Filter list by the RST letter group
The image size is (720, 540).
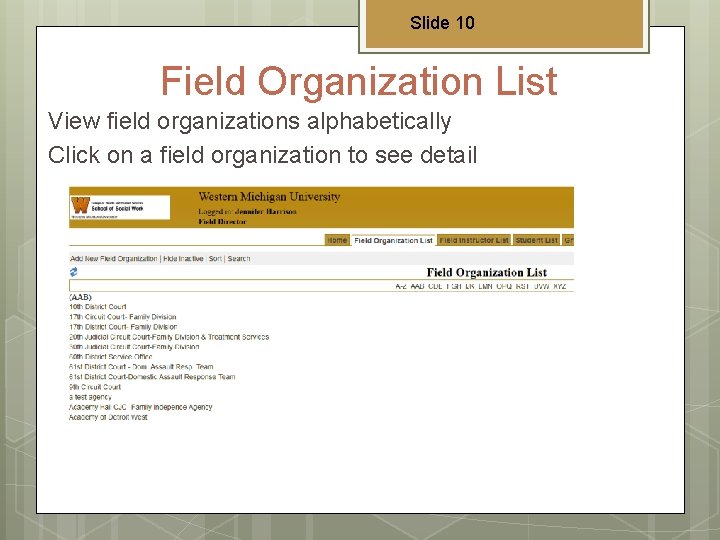coord(523,286)
